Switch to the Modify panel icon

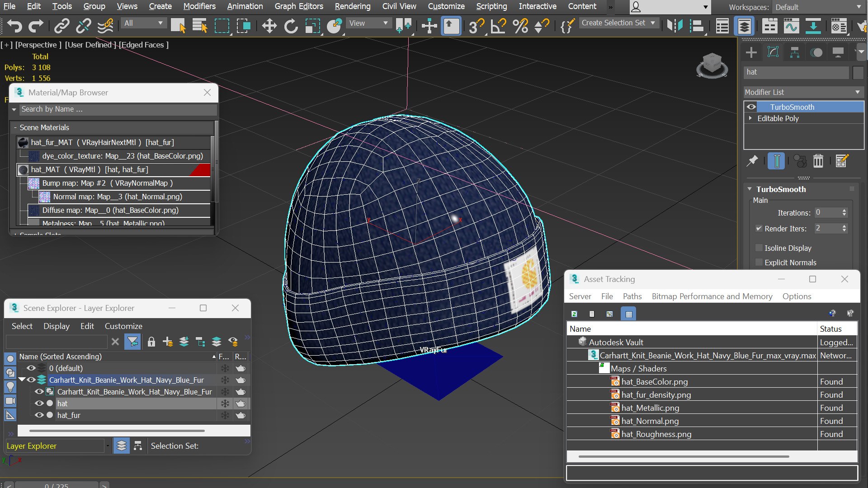click(773, 52)
